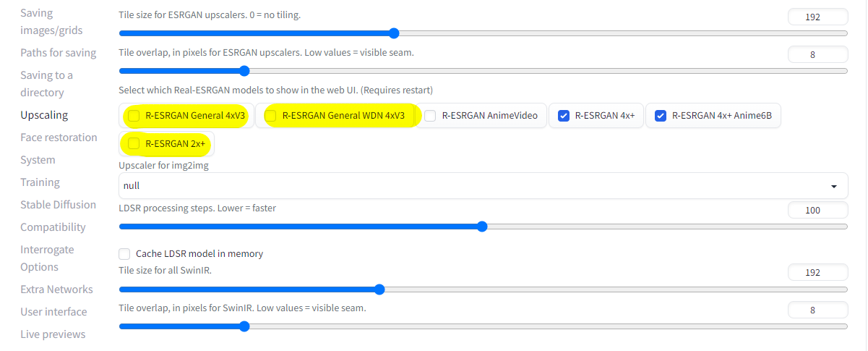Click the img2img upscaler dropdown arrow
This screenshot has width=868, height=351.
[835, 186]
